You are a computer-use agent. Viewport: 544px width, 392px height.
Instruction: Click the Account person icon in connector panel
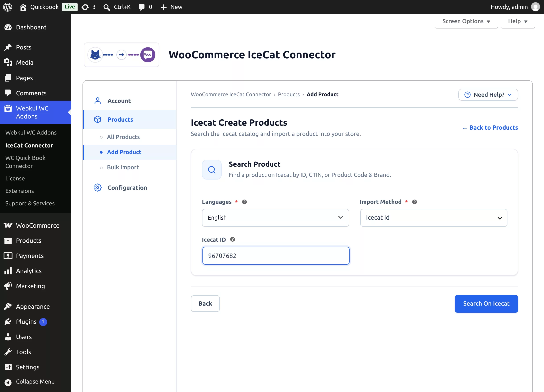coord(98,101)
